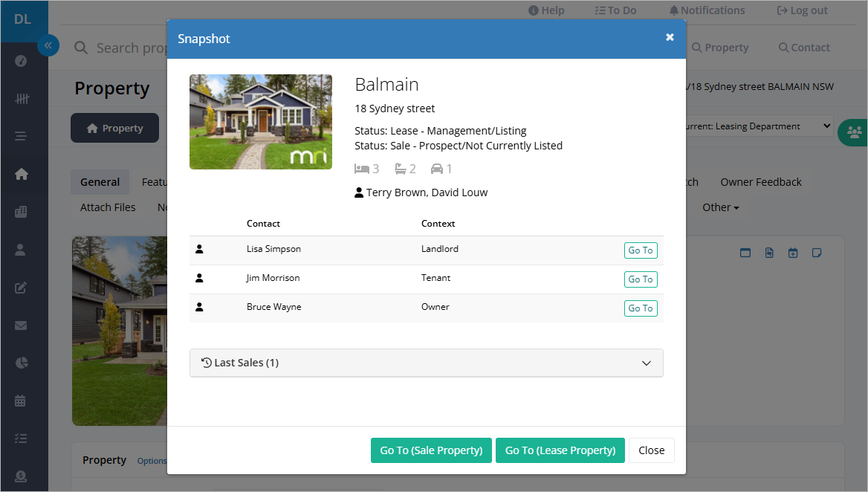Open Notifications in the top bar

click(x=707, y=10)
